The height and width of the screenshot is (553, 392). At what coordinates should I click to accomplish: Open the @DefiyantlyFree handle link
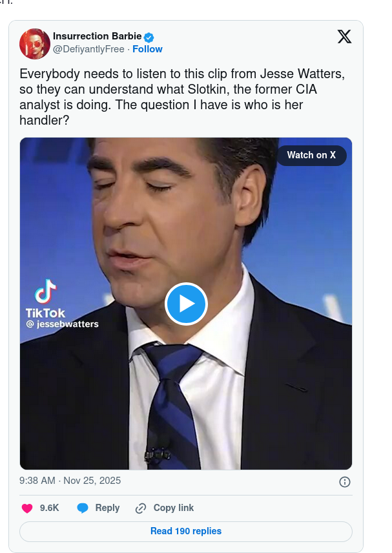(x=88, y=49)
